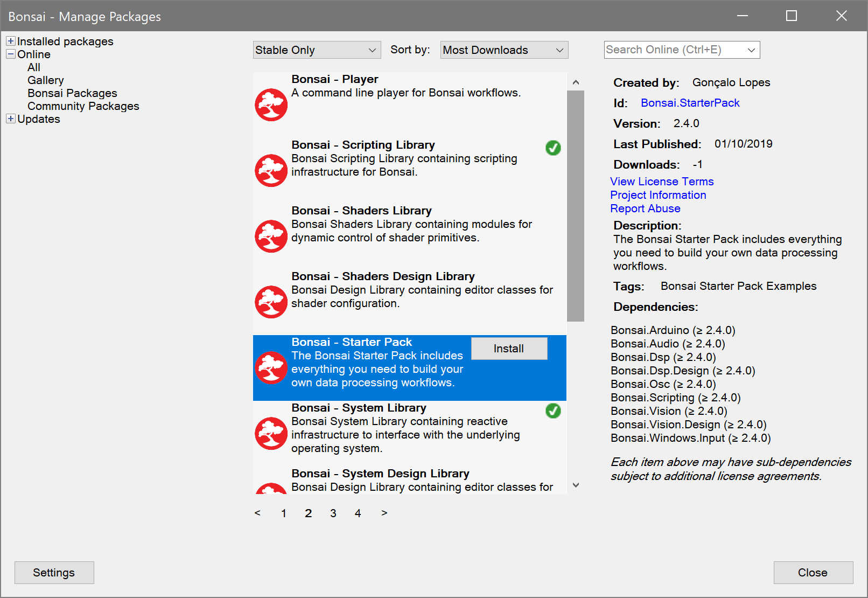
Task: Select the Bonsai - Scripting Library title
Action: coord(363,145)
